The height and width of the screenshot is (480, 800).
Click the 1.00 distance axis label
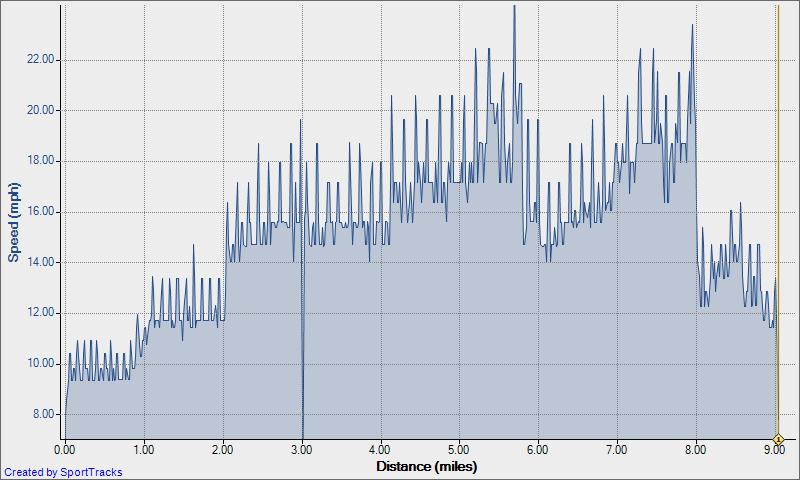tap(144, 450)
